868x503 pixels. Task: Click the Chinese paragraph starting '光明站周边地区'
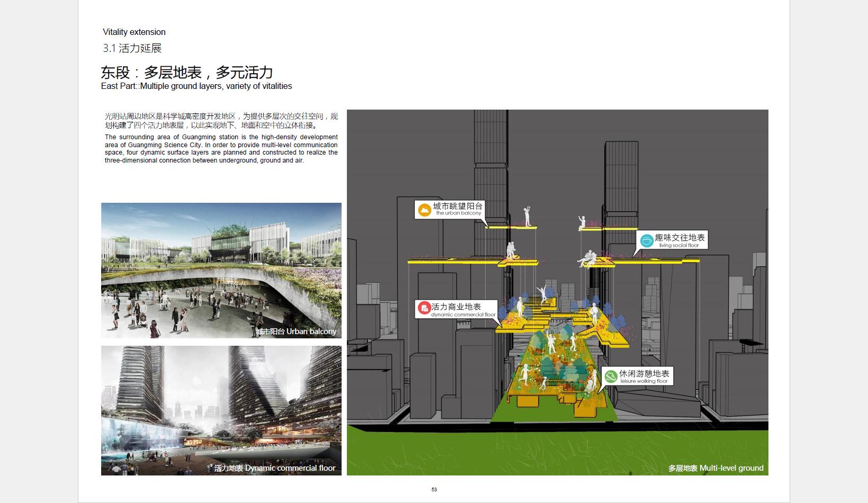(x=221, y=121)
